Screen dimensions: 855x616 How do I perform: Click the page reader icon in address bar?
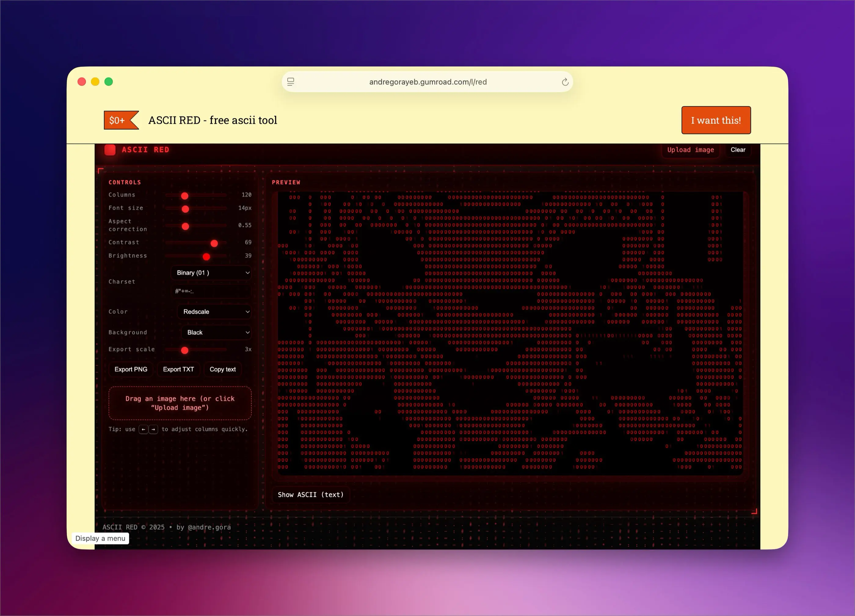[x=291, y=82]
